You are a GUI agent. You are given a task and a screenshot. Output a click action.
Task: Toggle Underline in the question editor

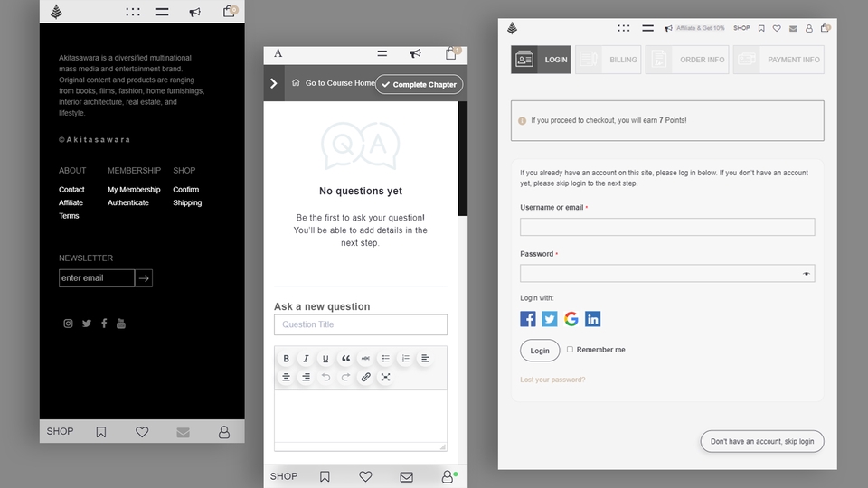click(325, 359)
